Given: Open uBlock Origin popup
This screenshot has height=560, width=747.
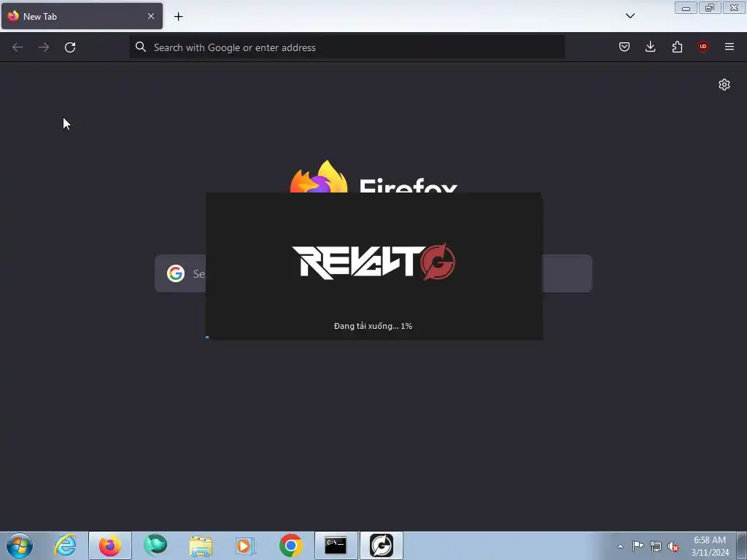Looking at the screenshot, I should [703, 47].
